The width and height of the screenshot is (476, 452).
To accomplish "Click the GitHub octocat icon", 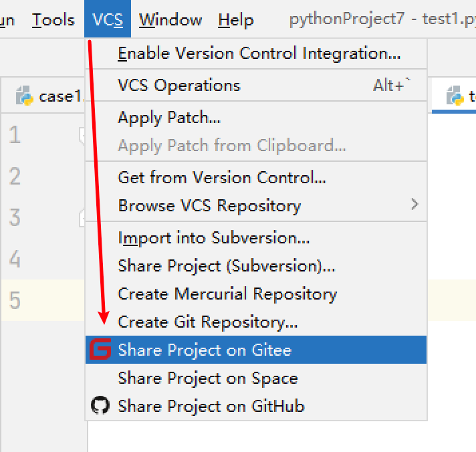I will pyautogui.click(x=100, y=406).
